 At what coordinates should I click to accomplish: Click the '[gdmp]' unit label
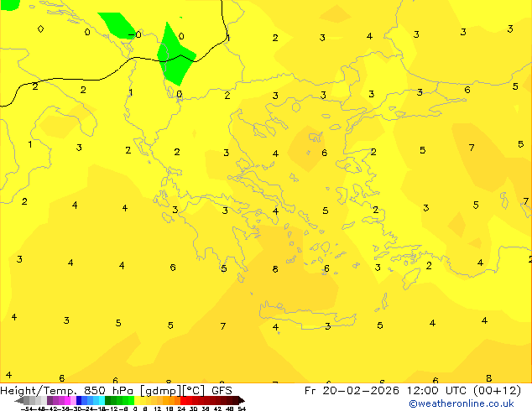click(161, 391)
